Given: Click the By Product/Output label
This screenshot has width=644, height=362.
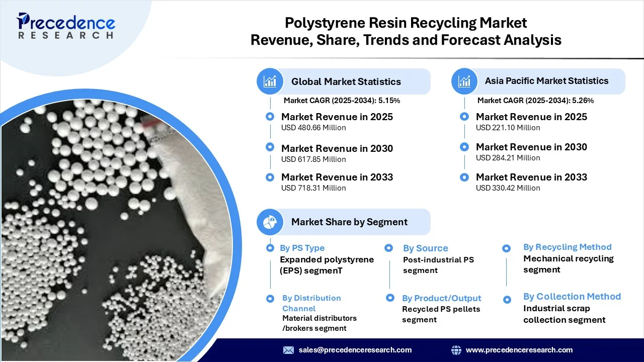Looking at the screenshot, I should click(x=442, y=299).
